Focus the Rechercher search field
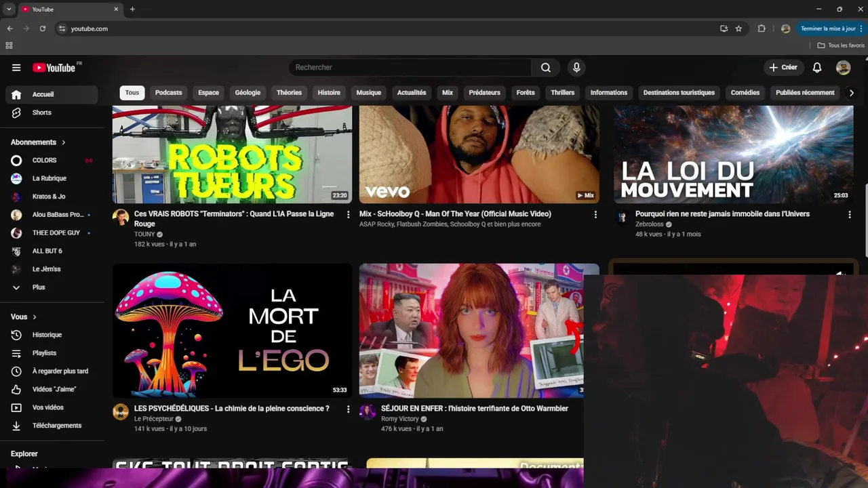This screenshot has height=488, width=868. coord(410,67)
